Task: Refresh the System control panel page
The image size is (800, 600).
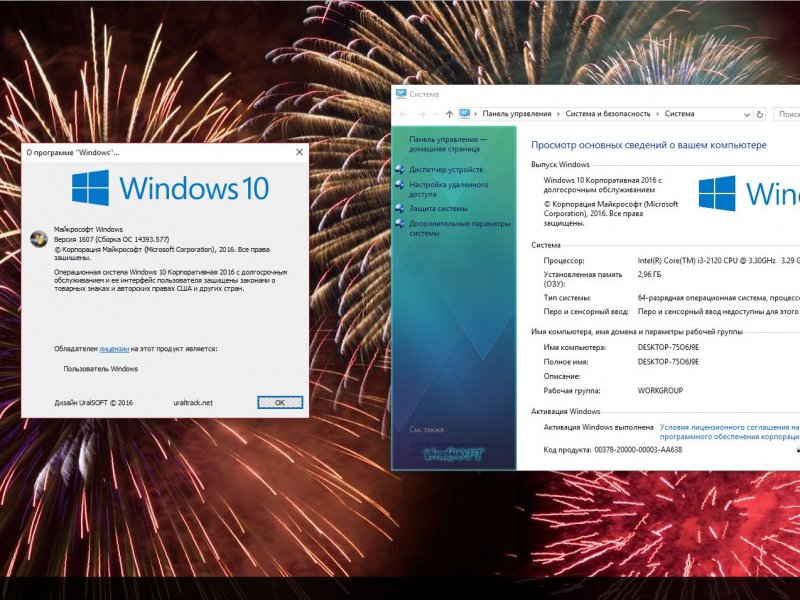Action: [x=760, y=115]
